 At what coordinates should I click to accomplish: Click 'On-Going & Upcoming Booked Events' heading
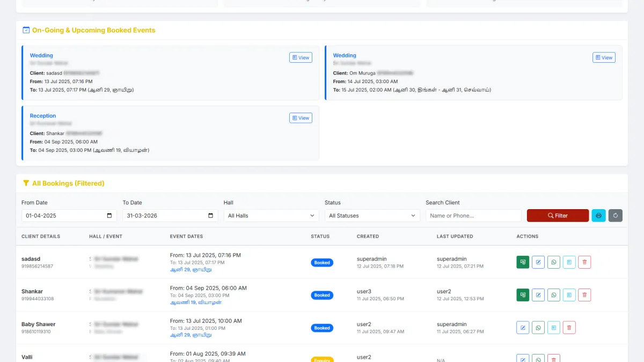click(94, 30)
